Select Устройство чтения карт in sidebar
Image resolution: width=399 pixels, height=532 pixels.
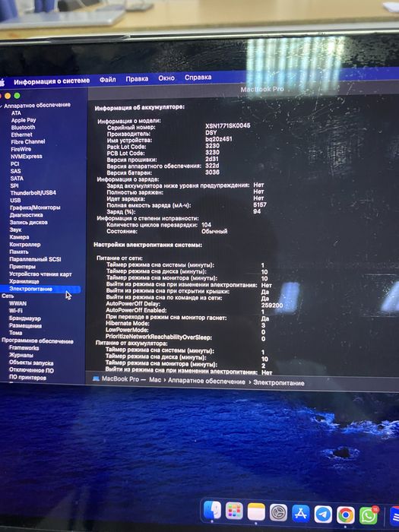click(x=40, y=274)
